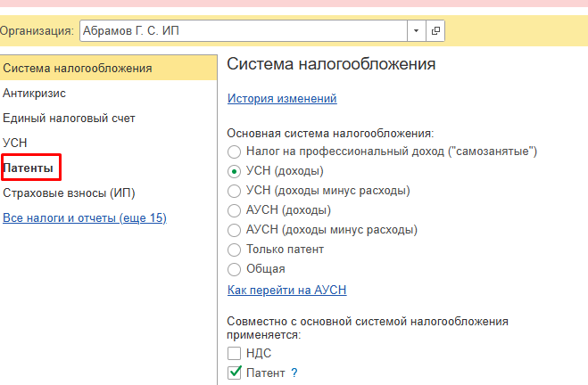Click the help question mark beside Патент
Viewport: 588px width, 385px height.
click(x=294, y=373)
